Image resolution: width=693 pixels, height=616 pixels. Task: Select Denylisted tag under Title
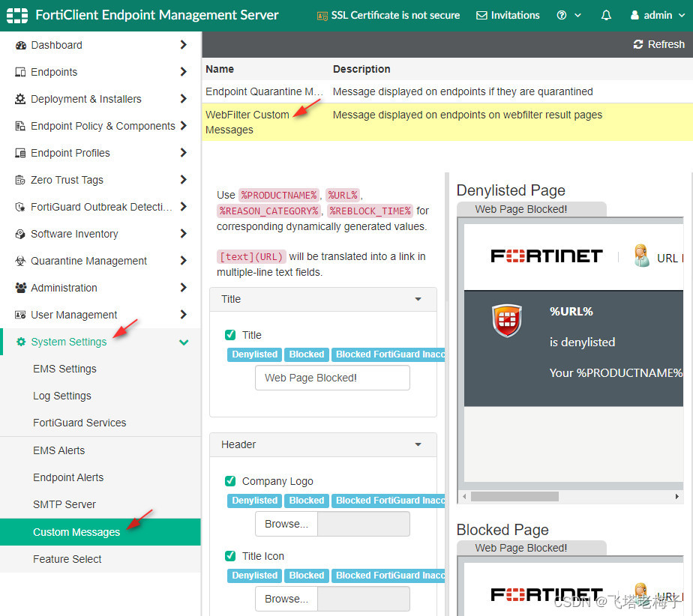tap(254, 354)
